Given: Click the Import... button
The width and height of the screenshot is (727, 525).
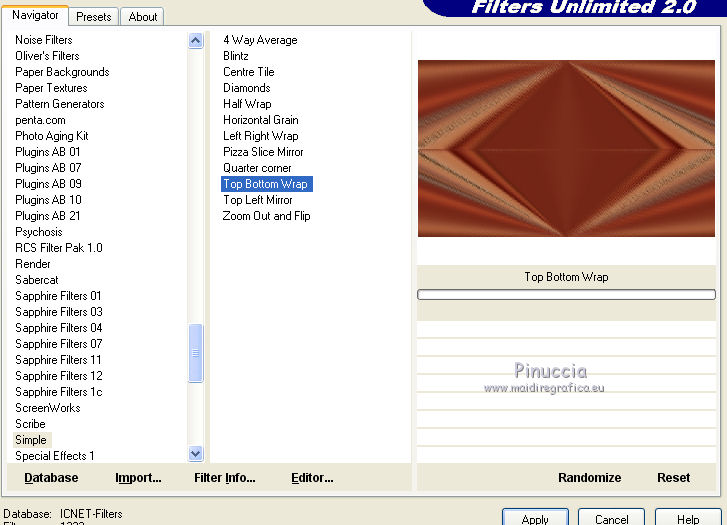Looking at the screenshot, I should 138,478.
